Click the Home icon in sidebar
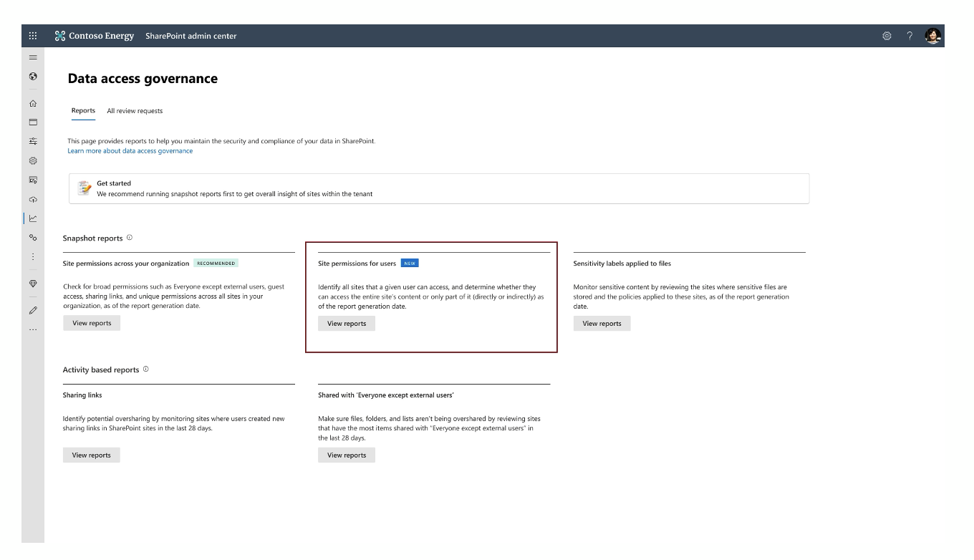The image size is (974, 560). 33,104
